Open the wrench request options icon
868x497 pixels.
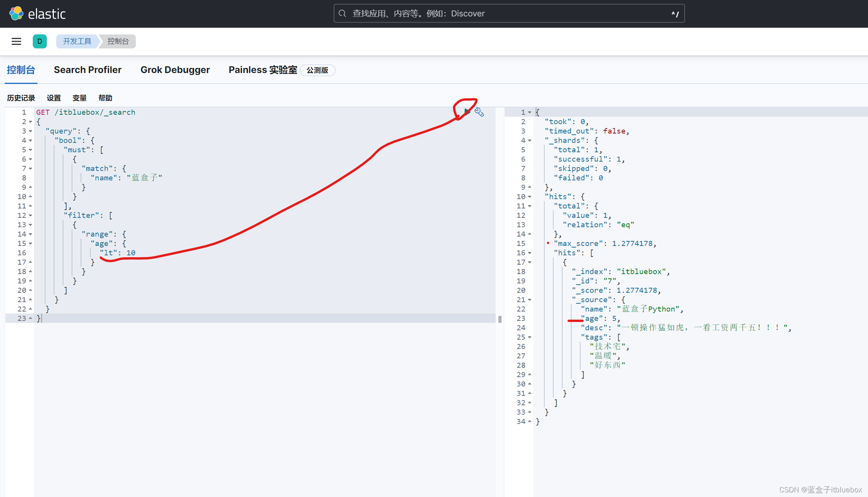point(479,112)
